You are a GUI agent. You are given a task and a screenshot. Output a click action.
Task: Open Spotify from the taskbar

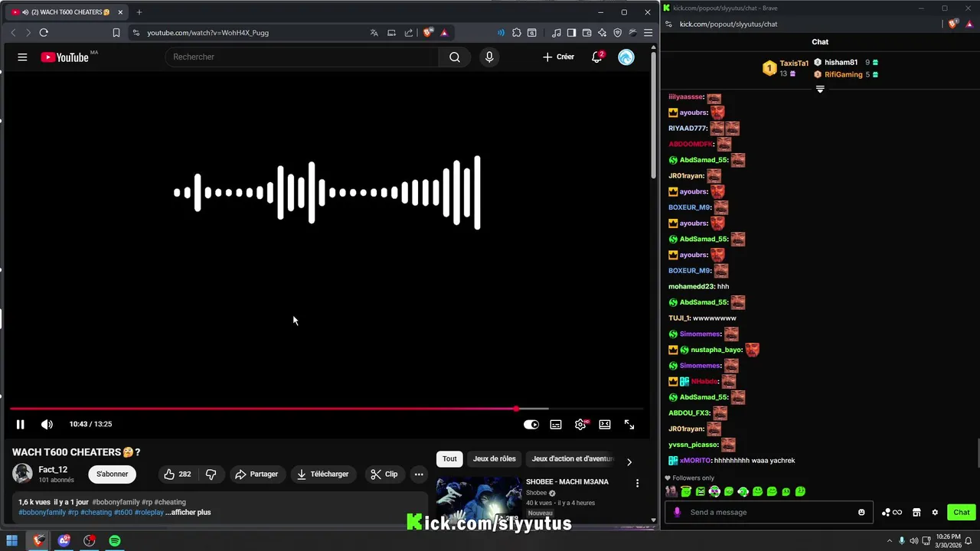coord(115,540)
